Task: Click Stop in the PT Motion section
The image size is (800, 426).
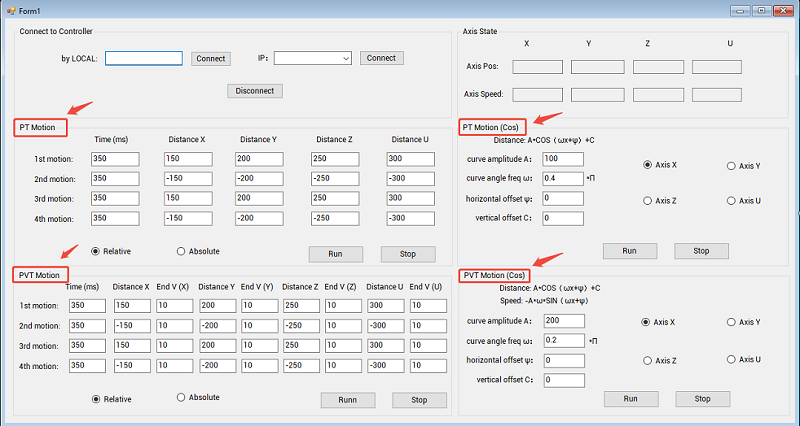Action: (x=408, y=254)
